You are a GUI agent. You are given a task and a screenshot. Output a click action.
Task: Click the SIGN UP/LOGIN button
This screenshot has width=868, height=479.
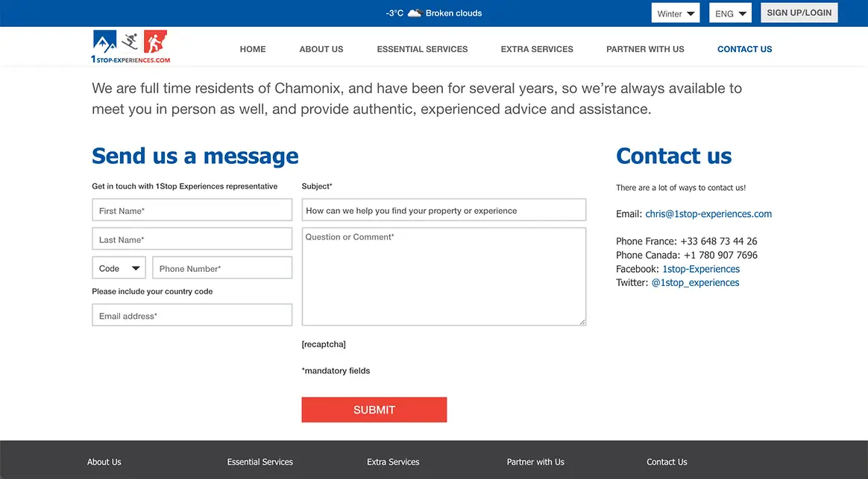799,13
